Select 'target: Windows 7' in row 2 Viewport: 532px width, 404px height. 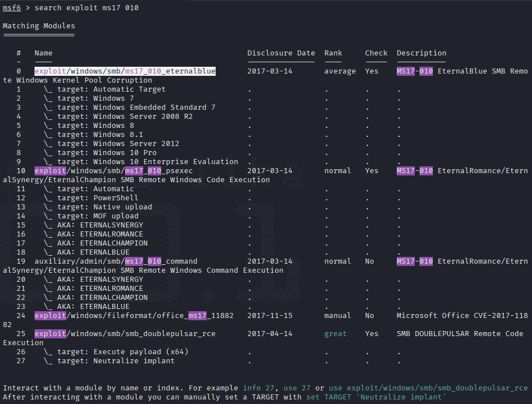point(96,98)
